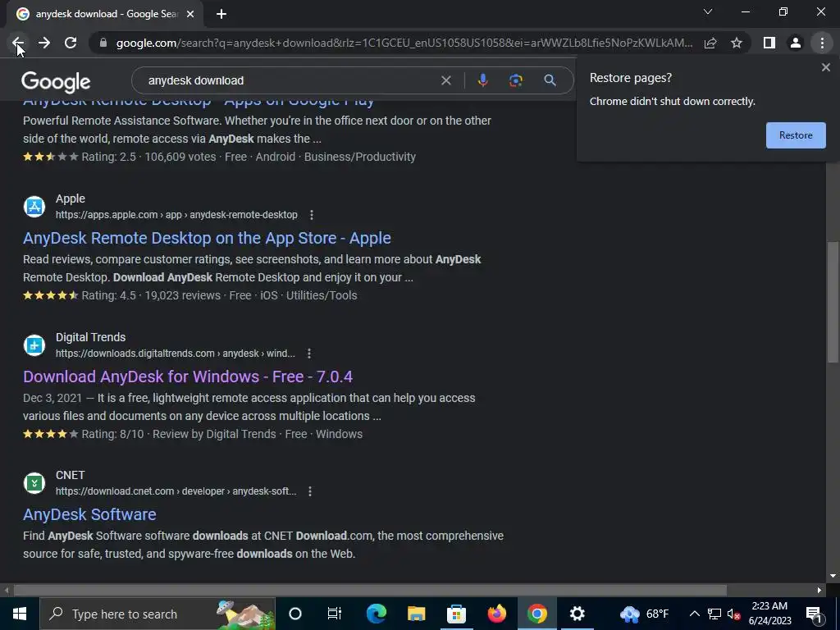Open network status tray icon
The width and height of the screenshot is (840, 630).
coord(714,614)
